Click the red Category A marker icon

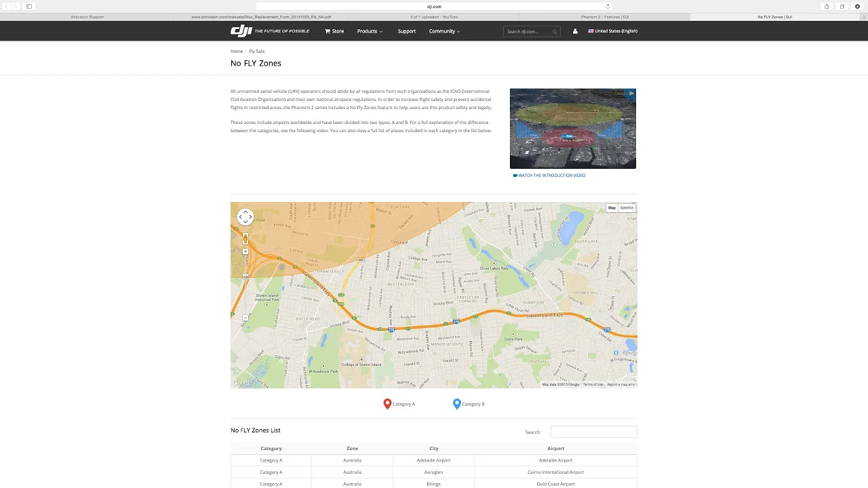(x=387, y=404)
